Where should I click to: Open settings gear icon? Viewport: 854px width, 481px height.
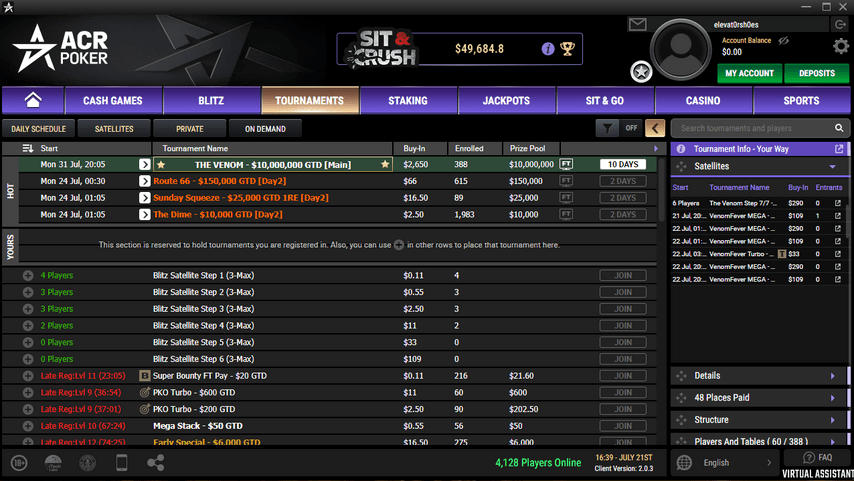[x=841, y=46]
